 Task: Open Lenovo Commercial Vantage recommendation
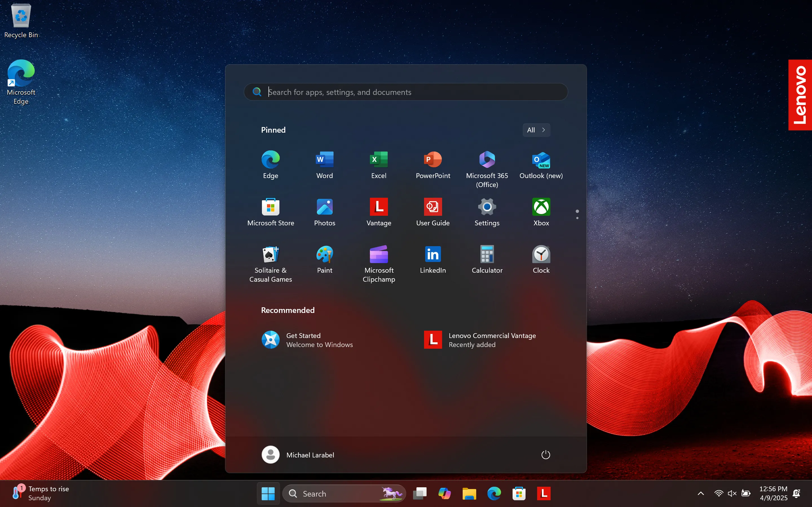pyautogui.click(x=480, y=340)
